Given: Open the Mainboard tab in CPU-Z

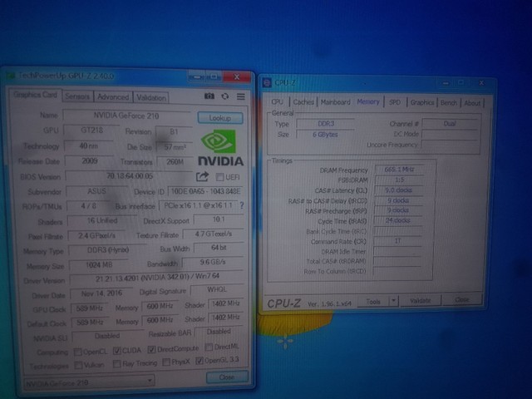Looking at the screenshot, I should click(335, 101).
